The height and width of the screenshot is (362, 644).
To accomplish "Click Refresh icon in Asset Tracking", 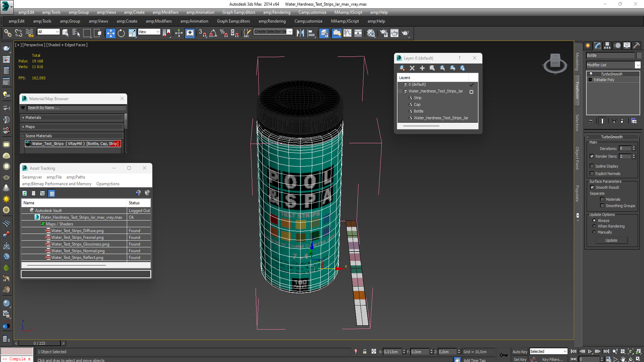I will [x=24, y=193].
